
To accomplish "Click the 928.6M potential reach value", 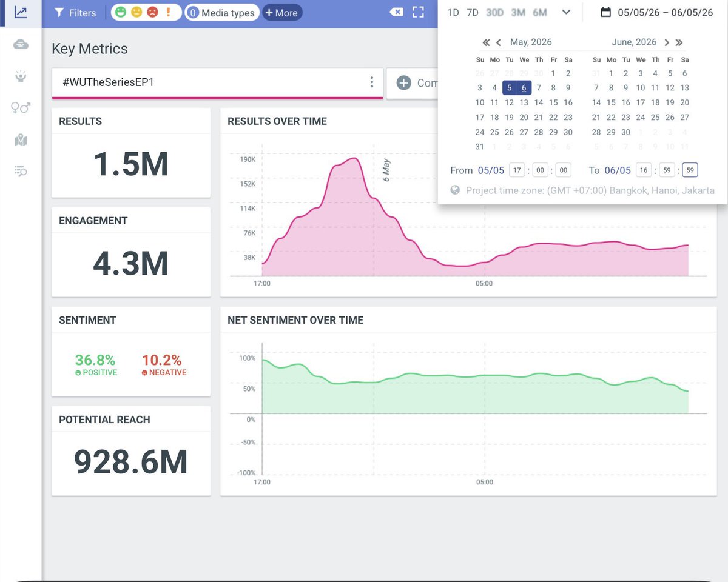I will click(131, 463).
